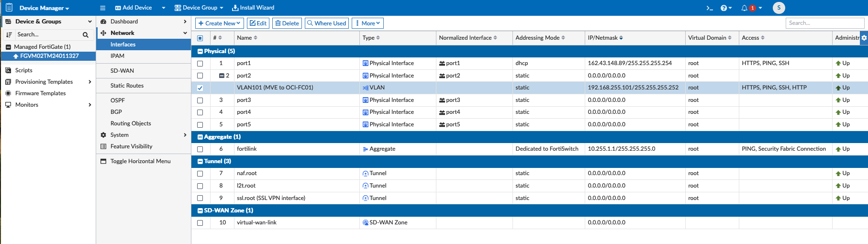Collapse the Tunnel (3) group
Screen dimensions: 868x244
pyautogui.click(x=200, y=161)
